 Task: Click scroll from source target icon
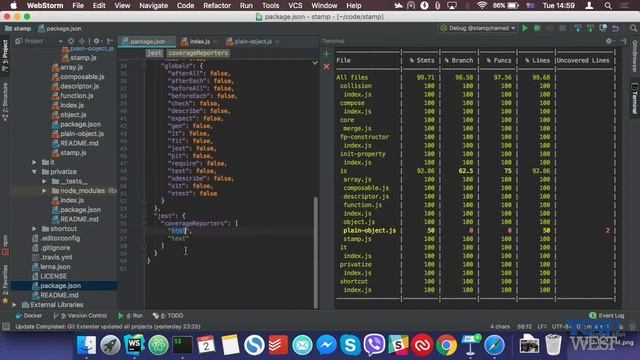[x=71, y=41]
